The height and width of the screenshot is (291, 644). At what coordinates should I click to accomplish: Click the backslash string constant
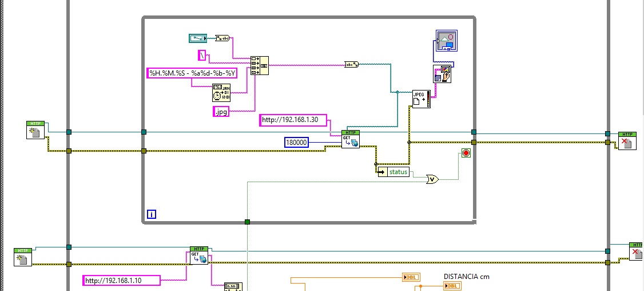(x=202, y=55)
